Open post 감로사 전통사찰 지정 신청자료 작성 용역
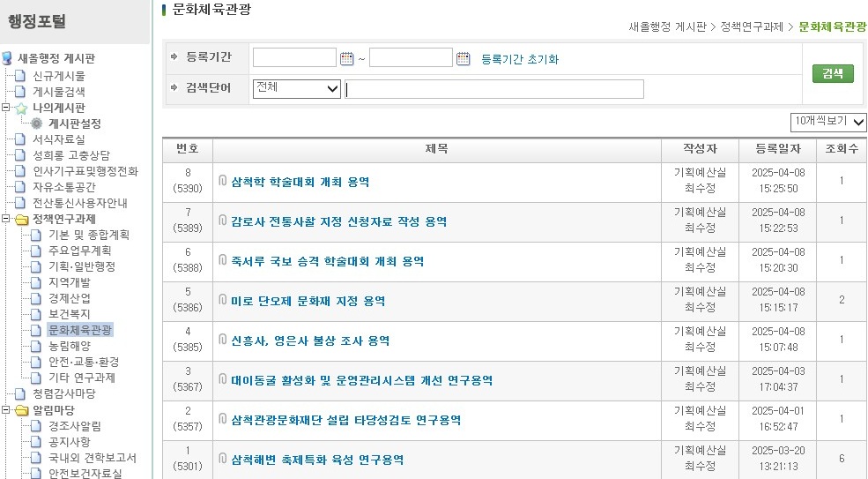 (338, 221)
